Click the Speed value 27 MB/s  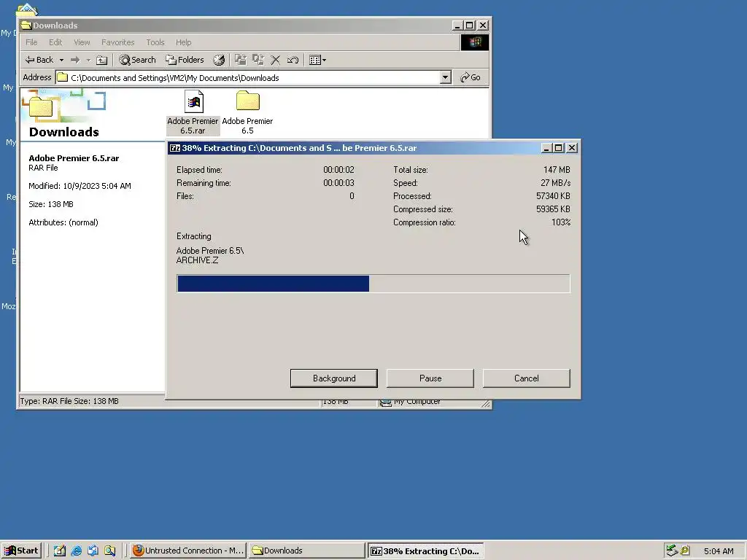pos(555,183)
